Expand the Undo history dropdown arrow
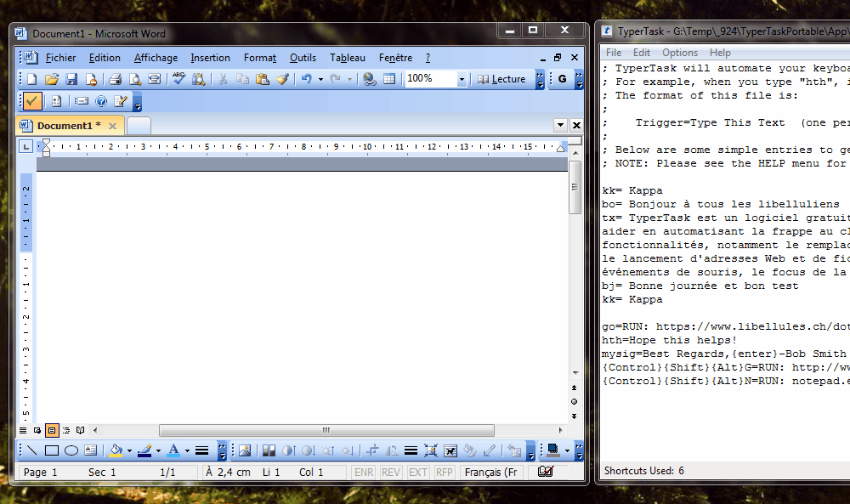 pos(321,80)
